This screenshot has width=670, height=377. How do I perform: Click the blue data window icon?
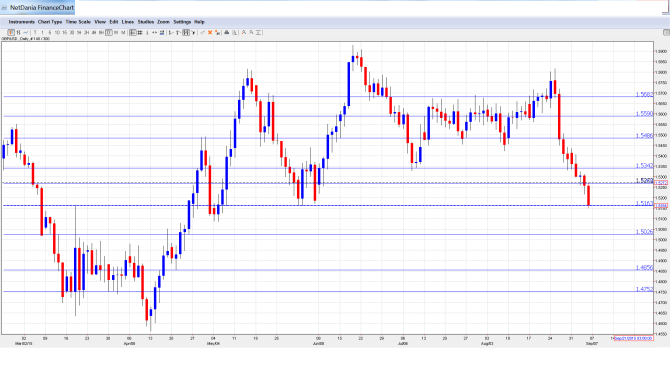162,32
